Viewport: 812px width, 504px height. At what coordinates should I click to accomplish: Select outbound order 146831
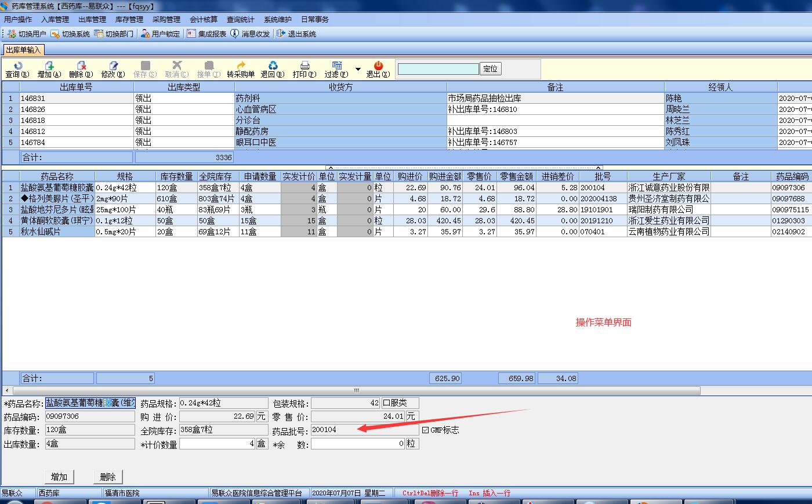pyautogui.click(x=77, y=98)
